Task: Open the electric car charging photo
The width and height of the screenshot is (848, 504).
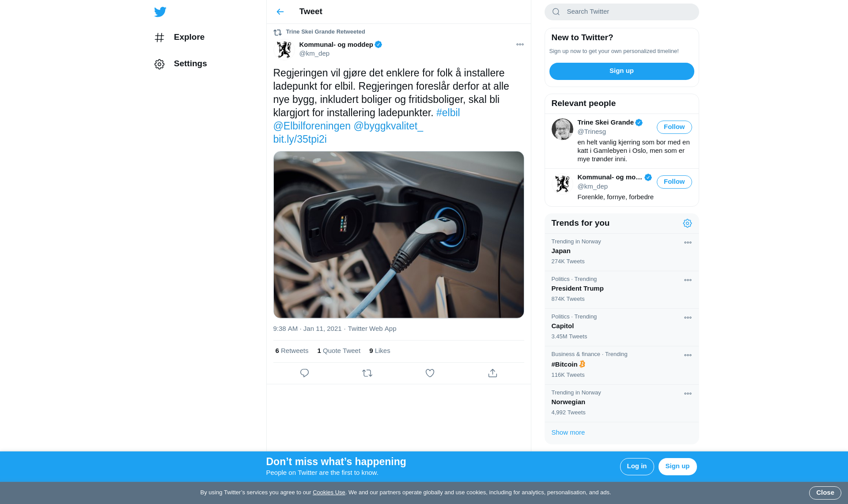Action: coord(398,235)
